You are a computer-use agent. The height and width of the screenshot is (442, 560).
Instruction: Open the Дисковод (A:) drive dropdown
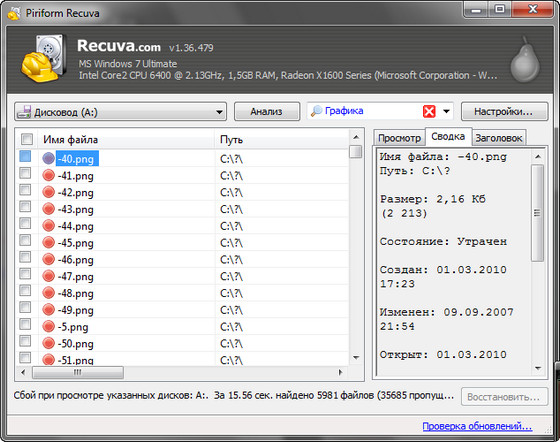pos(120,112)
